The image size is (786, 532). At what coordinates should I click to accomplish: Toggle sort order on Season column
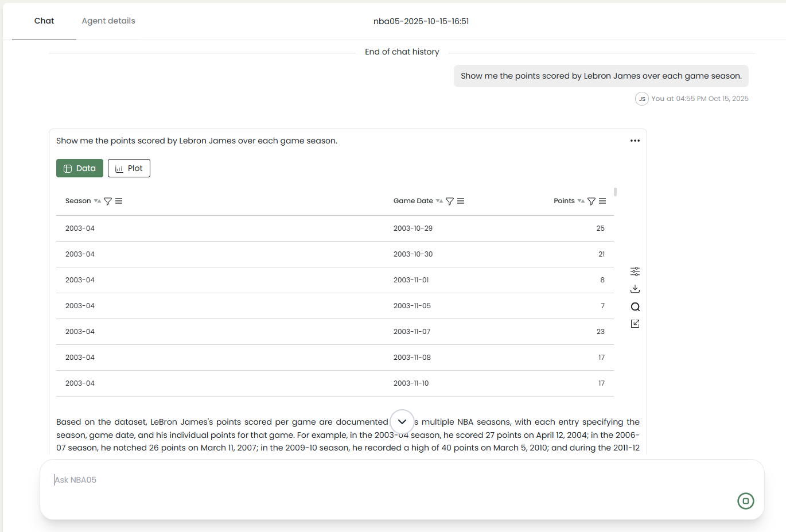[x=98, y=201]
